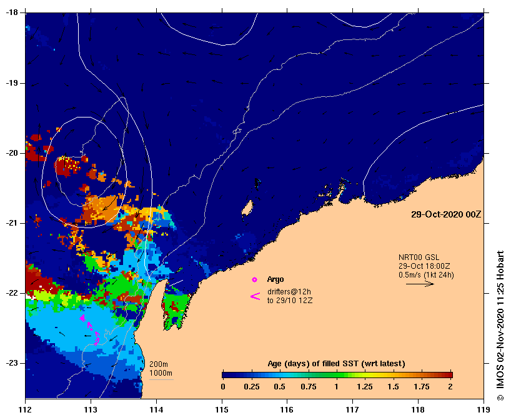Click longitude axis label 119
The width and height of the screenshot is (511, 420).
[x=484, y=409]
